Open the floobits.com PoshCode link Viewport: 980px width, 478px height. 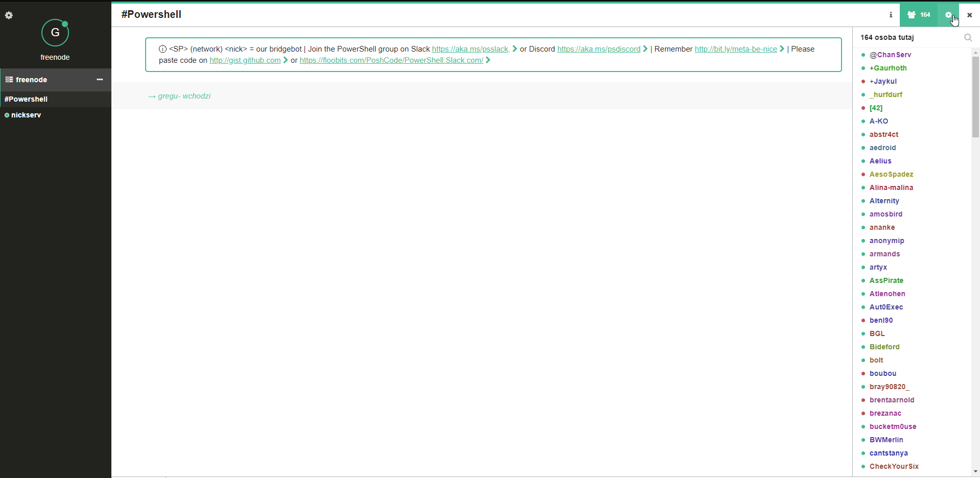(391, 60)
